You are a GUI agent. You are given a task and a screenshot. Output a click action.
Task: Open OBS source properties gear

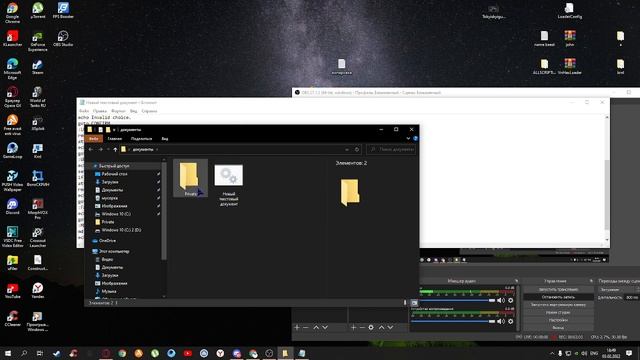371,327
